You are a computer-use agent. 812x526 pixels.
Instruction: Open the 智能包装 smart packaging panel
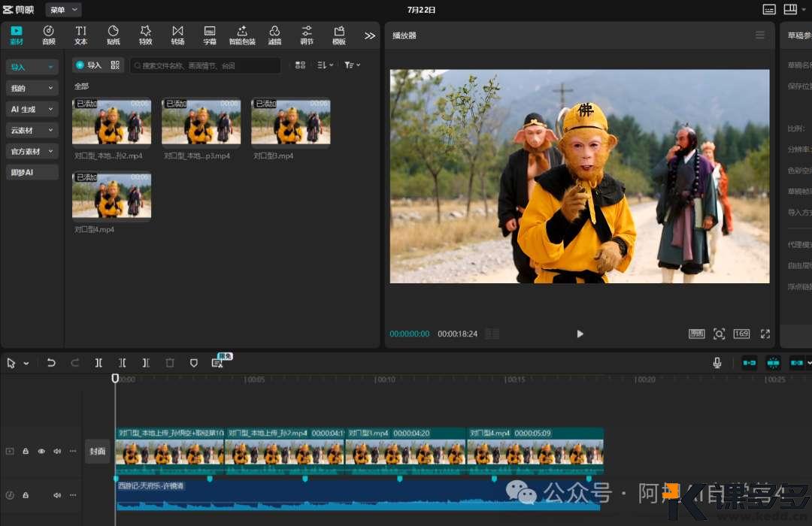(x=242, y=35)
